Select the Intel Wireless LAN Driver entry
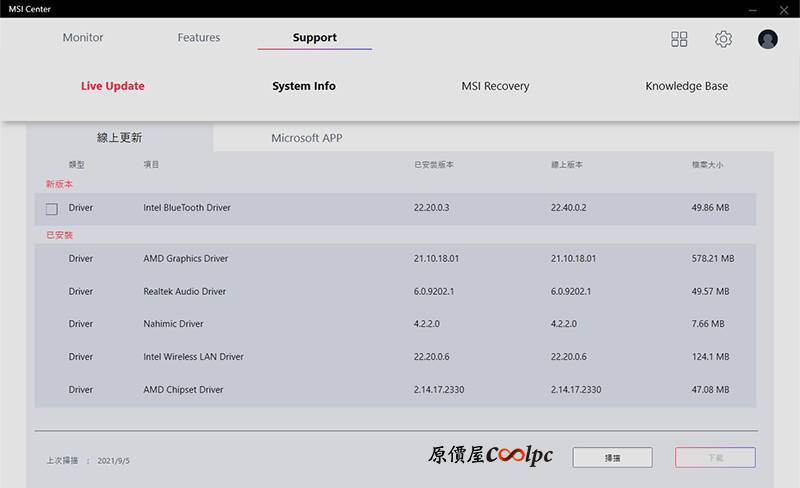Screen dimensions: 800x488 [x=193, y=357]
